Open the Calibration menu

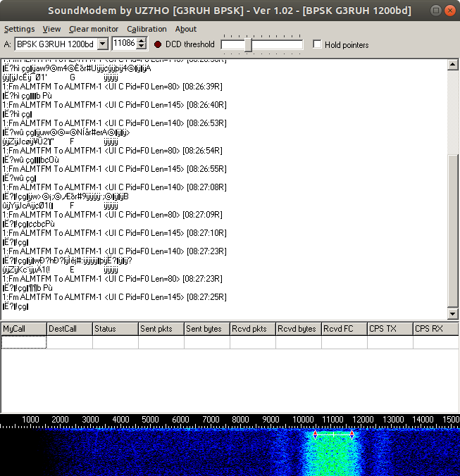147,29
